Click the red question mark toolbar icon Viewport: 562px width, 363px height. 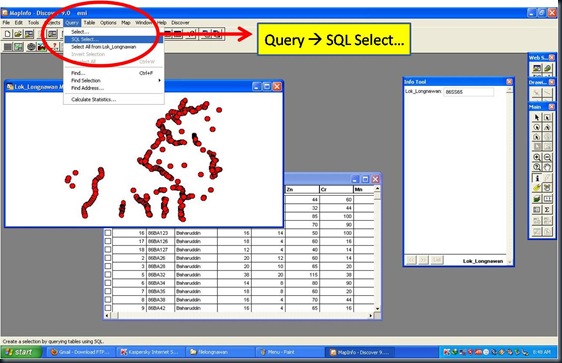coord(54,47)
